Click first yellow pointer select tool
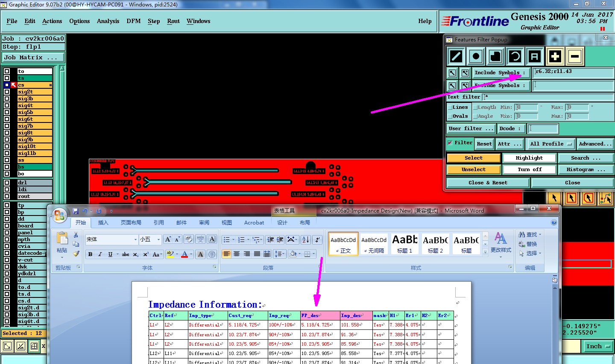This screenshot has width=615, height=364. [x=554, y=198]
